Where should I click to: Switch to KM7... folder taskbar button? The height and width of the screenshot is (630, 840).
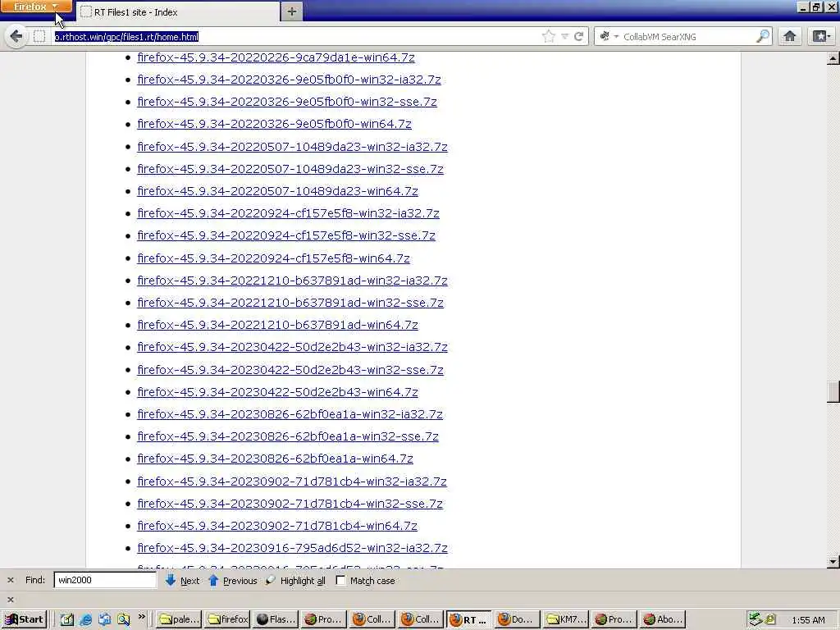click(x=565, y=619)
